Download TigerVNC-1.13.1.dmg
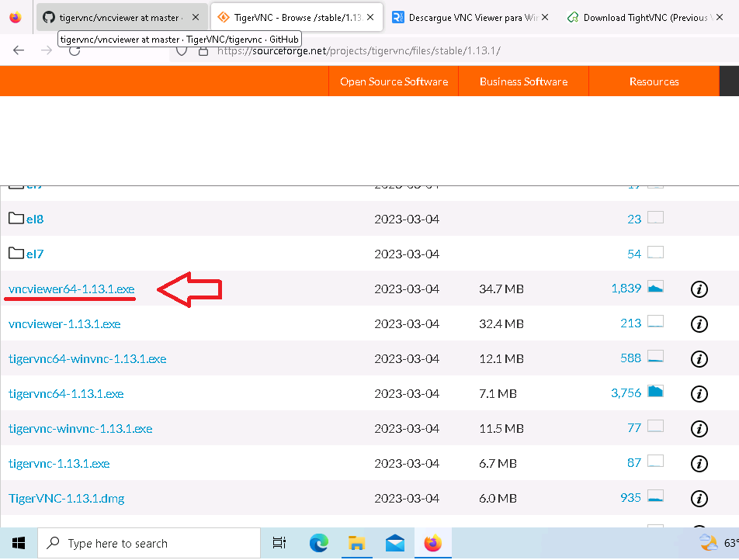 point(67,498)
